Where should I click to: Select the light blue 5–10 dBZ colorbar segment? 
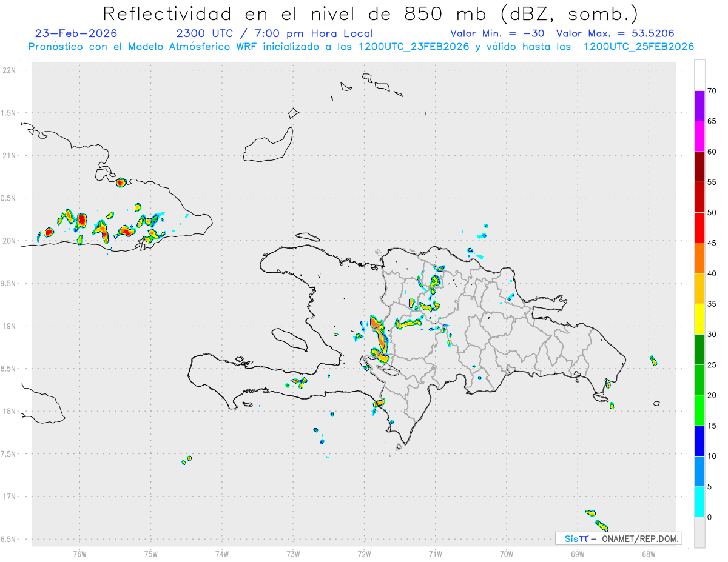point(699,472)
